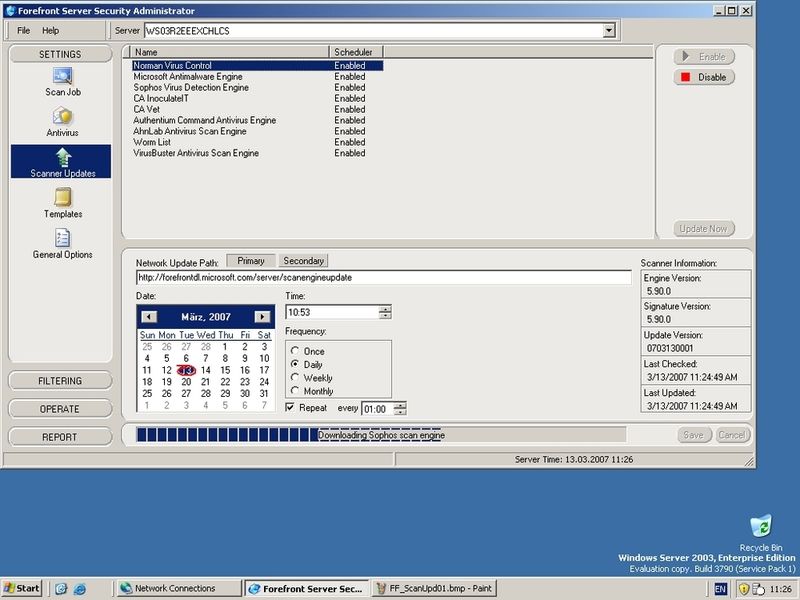Switch to the Primary update path tab
The width and height of the screenshot is (800, 600).
tap(251, 261)
